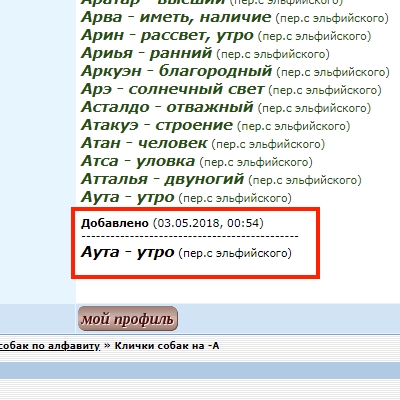Follow the 'собак по алфавиту' breadcrumb link
The image size is (400, 400).
tap(50, 346)
